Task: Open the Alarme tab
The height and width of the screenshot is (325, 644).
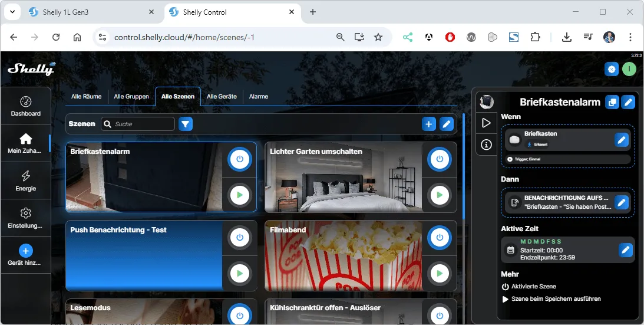Action: (x=258, y=96)
